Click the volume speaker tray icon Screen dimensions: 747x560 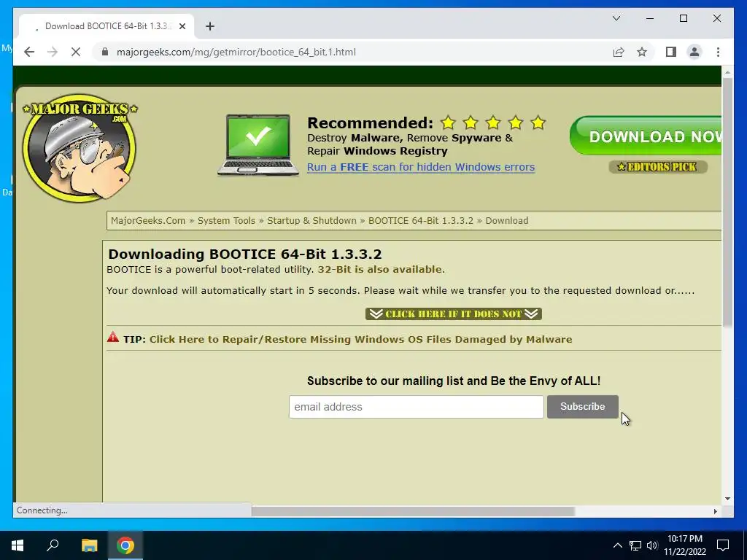pos(651,545)
